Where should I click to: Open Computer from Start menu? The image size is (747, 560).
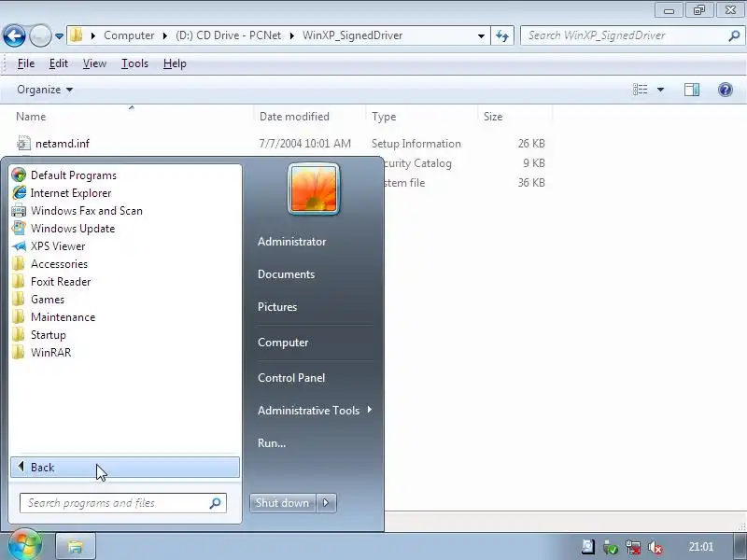[283, 343]
